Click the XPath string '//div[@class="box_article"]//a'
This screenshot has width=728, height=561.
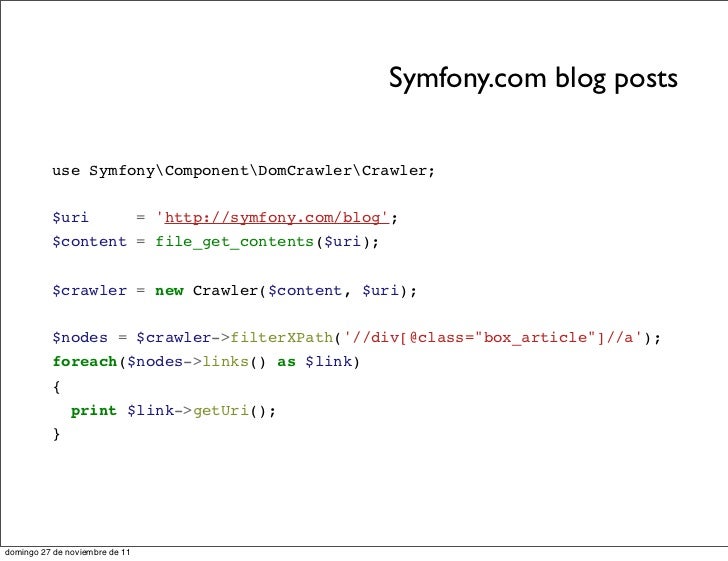(x=494, y=337)
